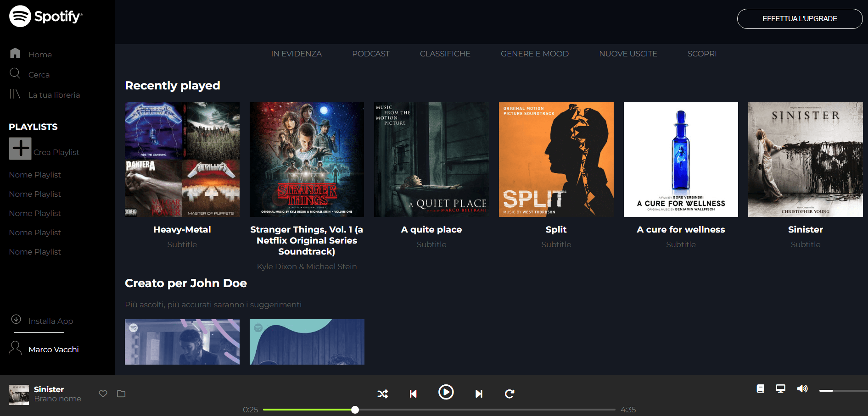
Task: Mute playback with the speaker icon
Action: [802, 388]
